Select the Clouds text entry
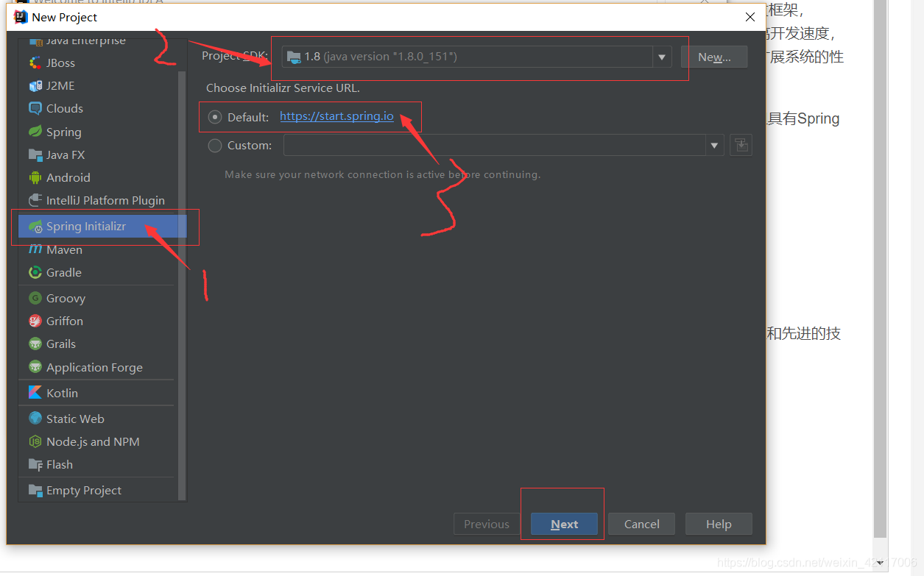 65,109
